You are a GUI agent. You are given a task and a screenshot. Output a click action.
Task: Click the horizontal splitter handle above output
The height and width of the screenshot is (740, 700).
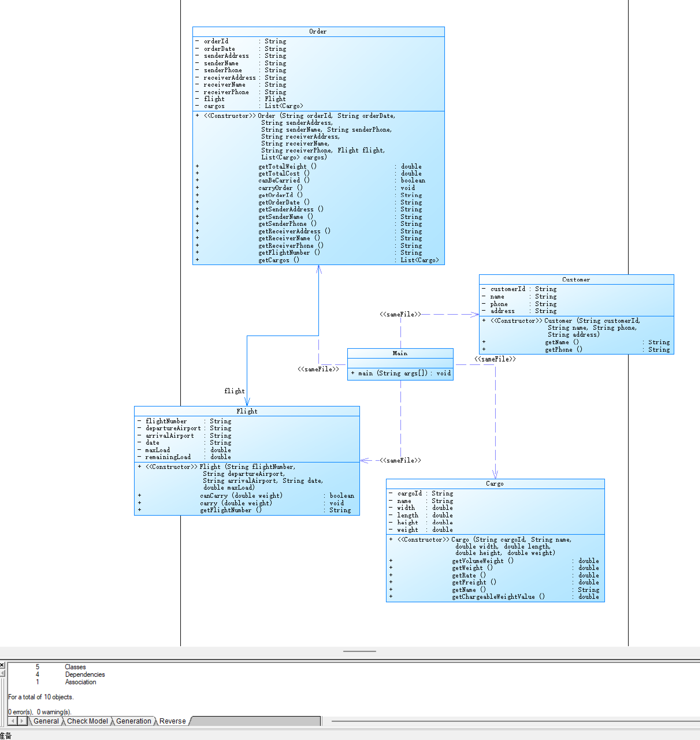click(x=359, y=651)
